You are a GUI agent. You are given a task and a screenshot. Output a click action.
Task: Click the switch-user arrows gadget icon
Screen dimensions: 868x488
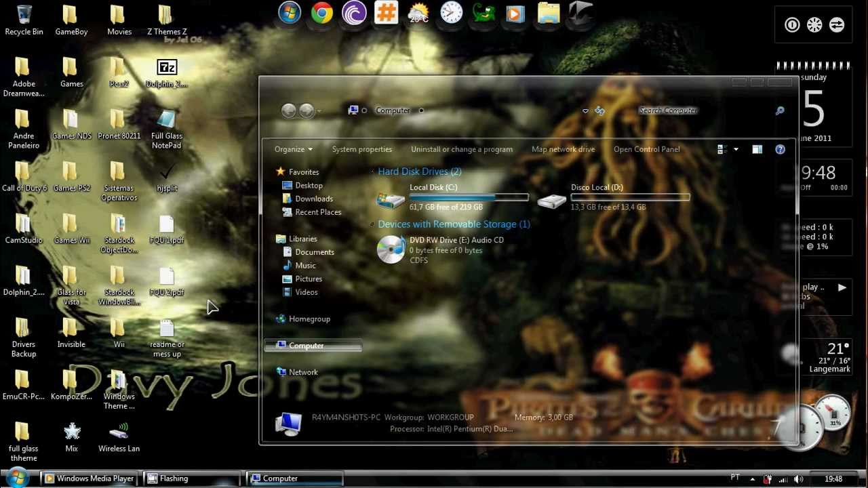836,25
